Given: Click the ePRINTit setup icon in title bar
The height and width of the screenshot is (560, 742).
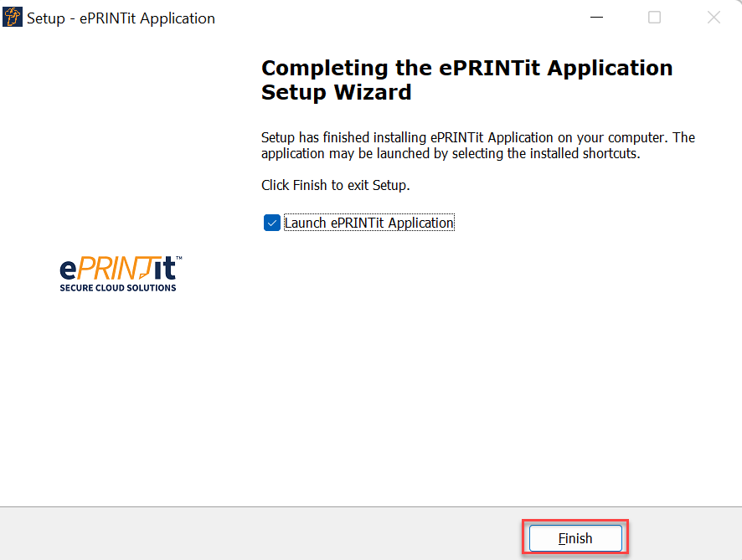Looking at the screenshot, I should coord(13,18).
